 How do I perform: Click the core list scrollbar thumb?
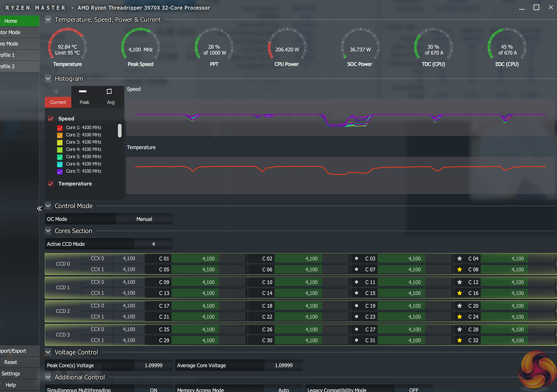click(x=119, y=131)
